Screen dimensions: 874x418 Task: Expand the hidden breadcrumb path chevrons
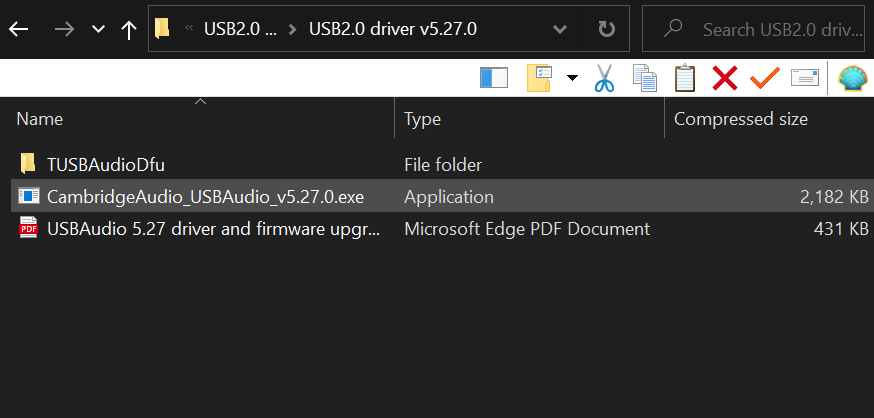[x=189, y=29]
